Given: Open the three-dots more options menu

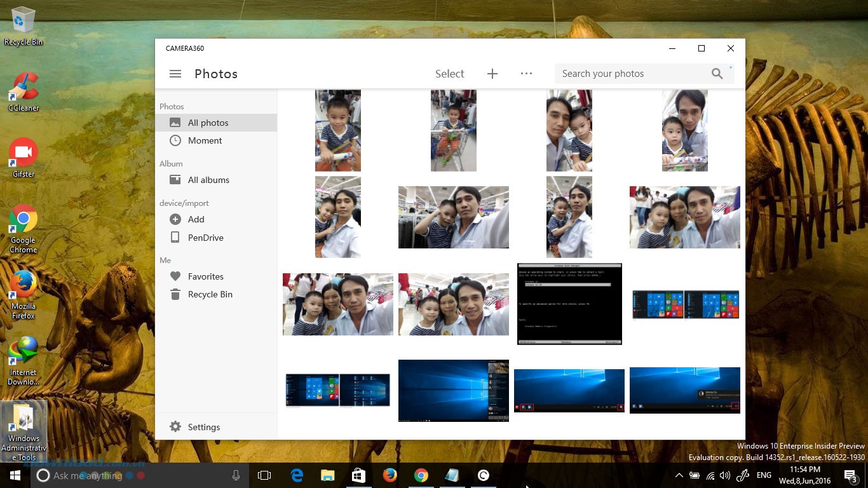Looking at the screenshot, I should 526,74.
